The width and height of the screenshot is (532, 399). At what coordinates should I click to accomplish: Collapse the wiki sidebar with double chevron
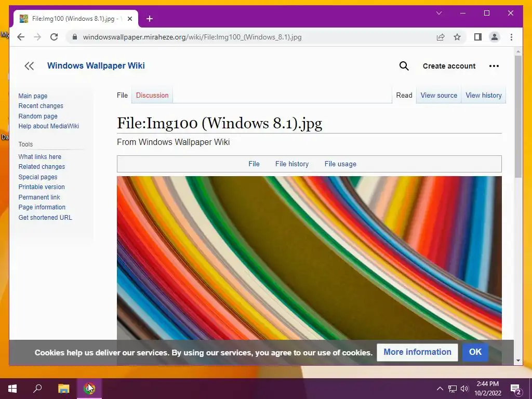tap(29, 66)
